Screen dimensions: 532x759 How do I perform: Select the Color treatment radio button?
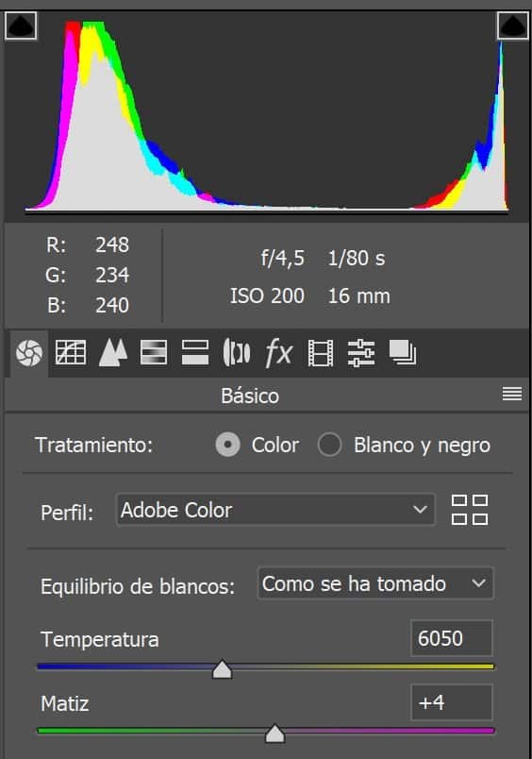(227, 445)
